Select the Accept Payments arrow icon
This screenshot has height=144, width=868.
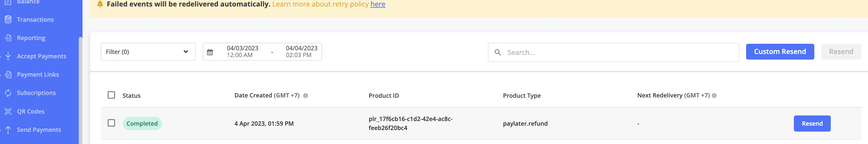(x=8, y=56)
